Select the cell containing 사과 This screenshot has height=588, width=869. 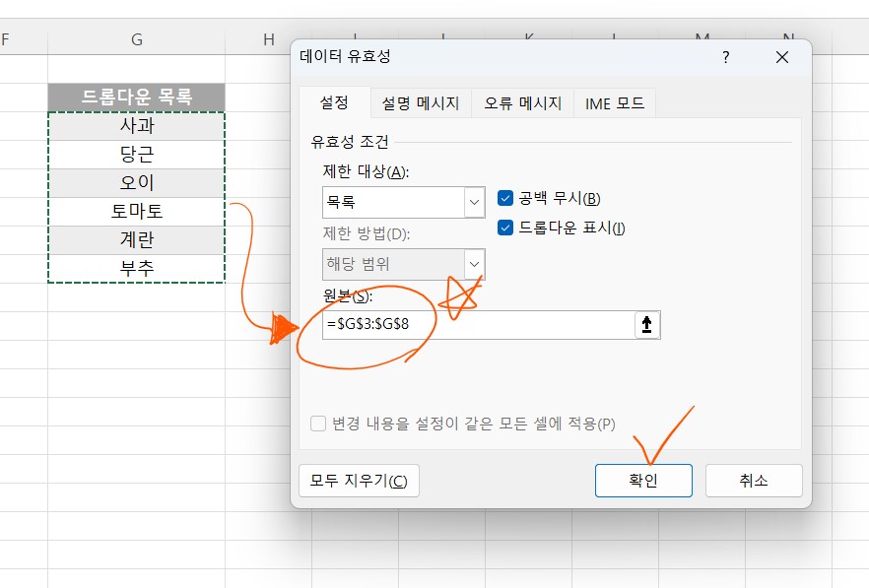[136, 126]
